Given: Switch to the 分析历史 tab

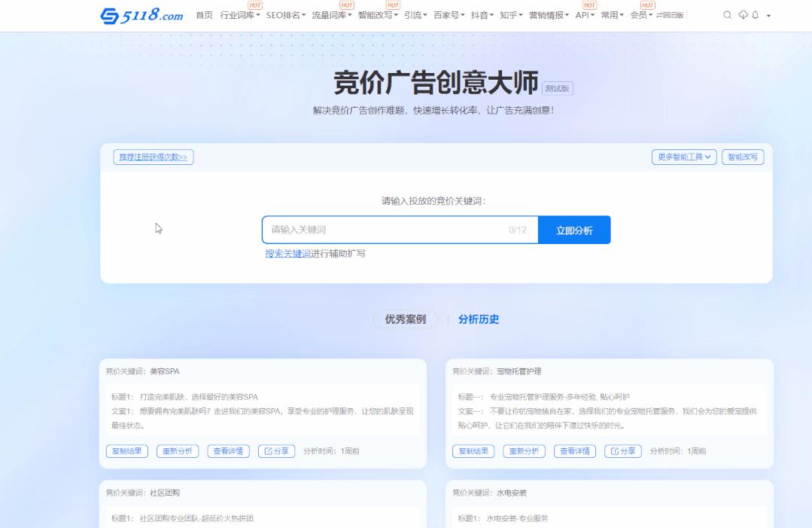Looking at the screenshot, I should click(479, 319).
